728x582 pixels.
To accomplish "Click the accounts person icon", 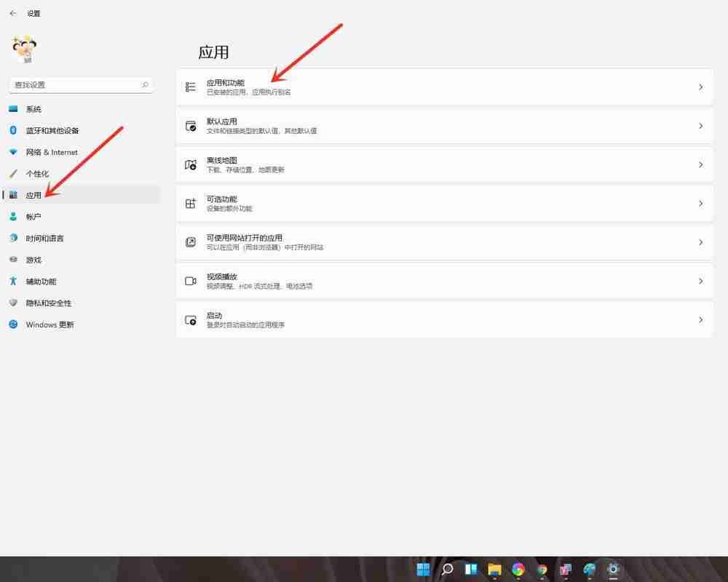I will (13, 216).
